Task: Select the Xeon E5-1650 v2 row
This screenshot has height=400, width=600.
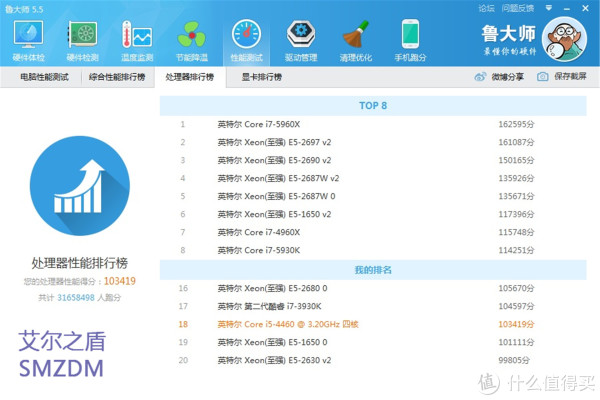Action: 373,214
